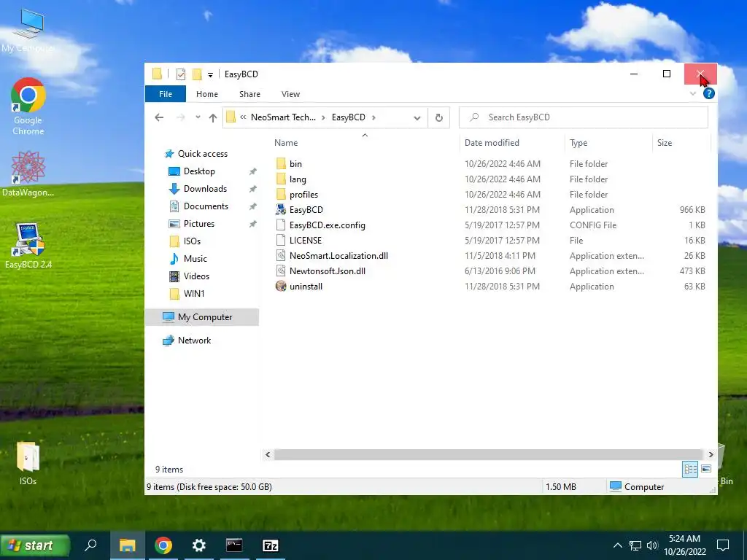This screenshot has width=747, height=560.
Task: Select DataWagon desktop shortcut
Action: tap(28, 174)
